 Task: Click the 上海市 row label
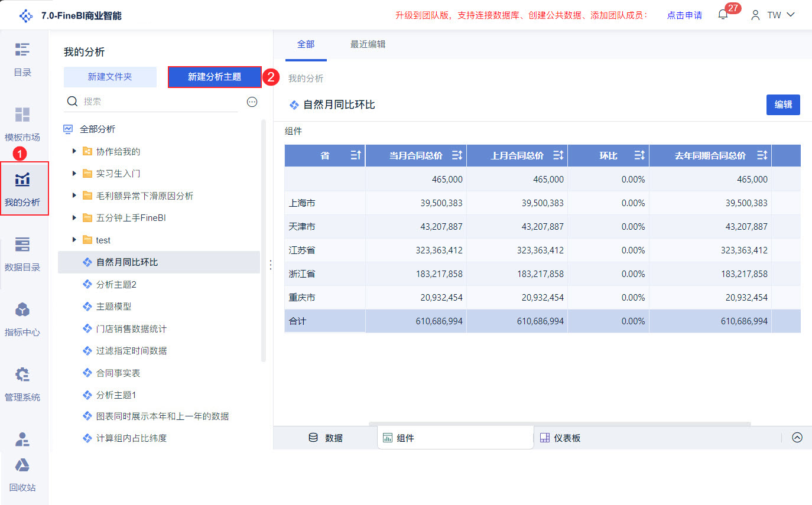point(302,203)
